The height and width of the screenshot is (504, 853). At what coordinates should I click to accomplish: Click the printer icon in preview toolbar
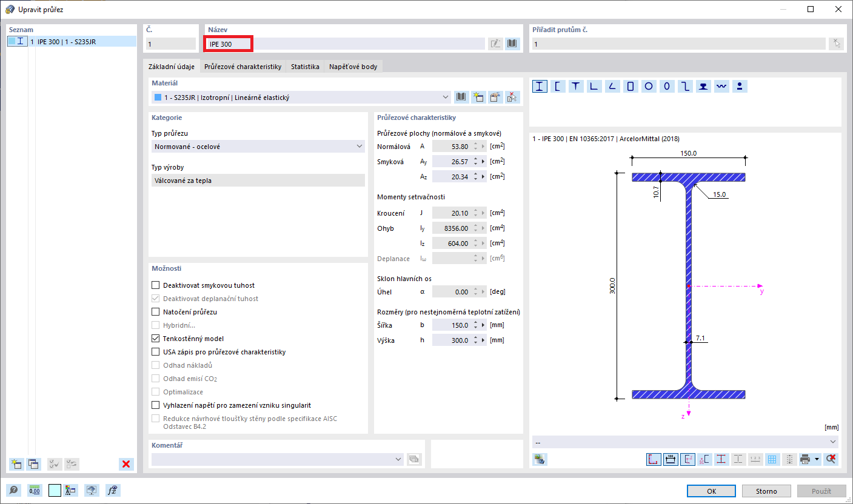tap(805, 459)
